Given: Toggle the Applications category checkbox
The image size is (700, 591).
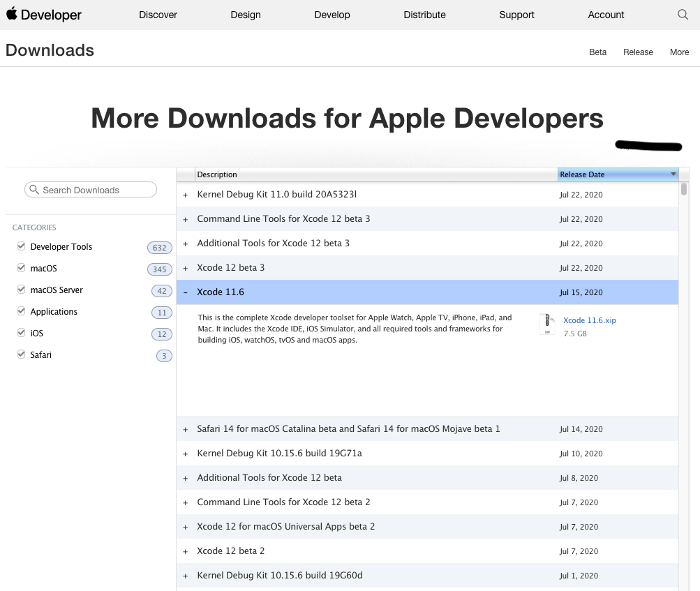Looking at the screenshot, I should [x=21, y=311].
